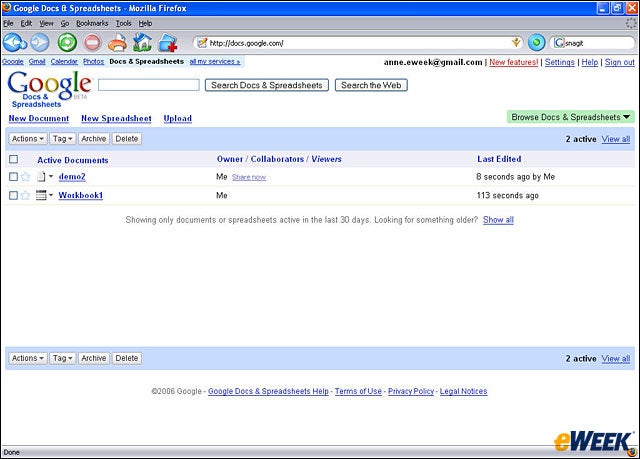Open the bottom Actions dropdown
The image size is (640, 459).
point(28,358)
